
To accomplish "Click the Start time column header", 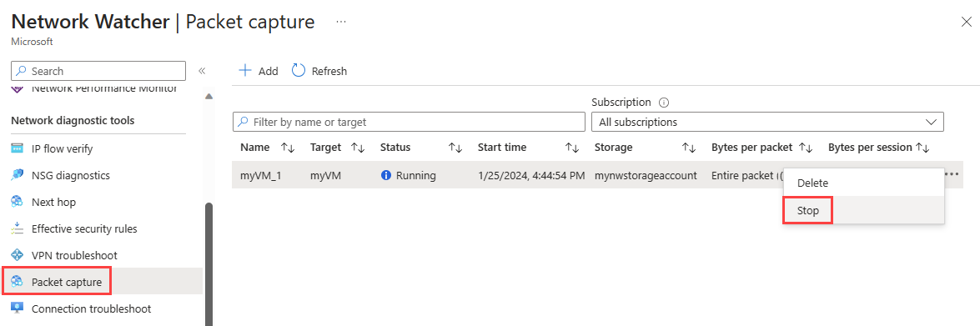I will pos(502,148).
